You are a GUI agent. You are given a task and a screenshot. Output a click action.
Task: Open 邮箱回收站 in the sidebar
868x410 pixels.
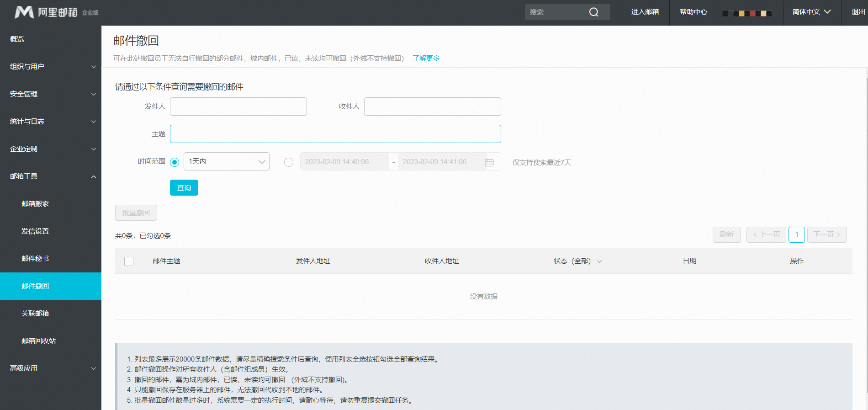pyautogui.click(x=39, y=341)
